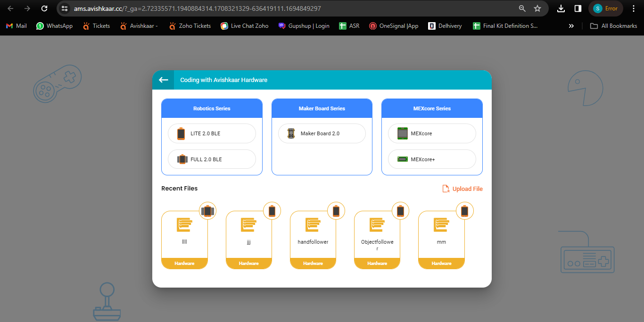Open the Mail bookmark
Image resolution: width=644 pixels, height=322 pixels.
click(x=17, y=26)
